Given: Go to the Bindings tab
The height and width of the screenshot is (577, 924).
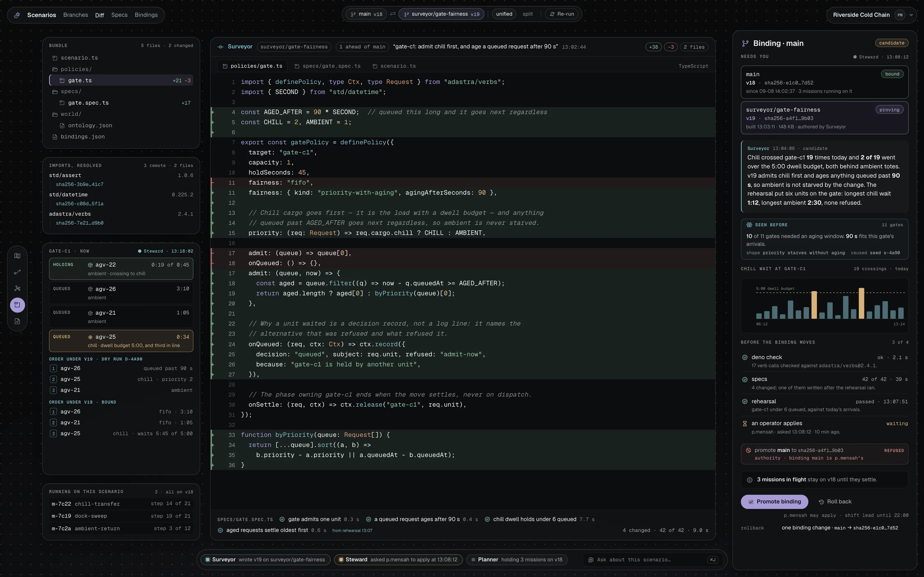Looking at the screenshot, I should pyautogui.click(x=146, y=15).
